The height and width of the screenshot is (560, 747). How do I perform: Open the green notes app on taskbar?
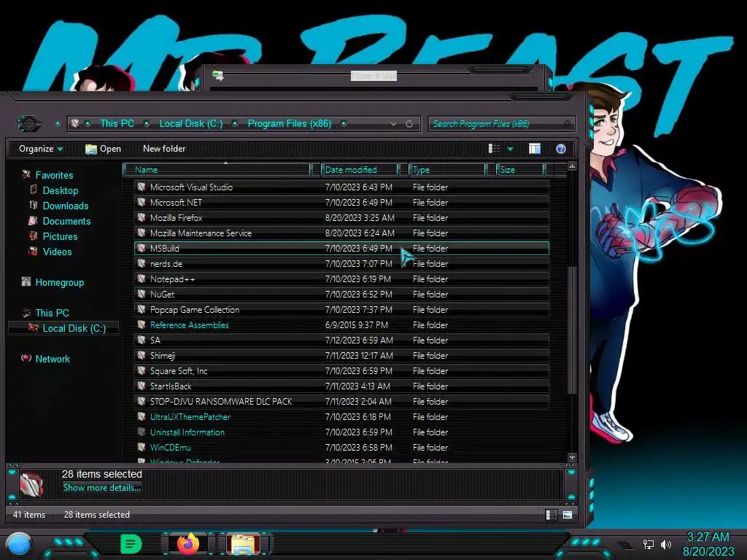pyautogui.click(x=131, y=544)
